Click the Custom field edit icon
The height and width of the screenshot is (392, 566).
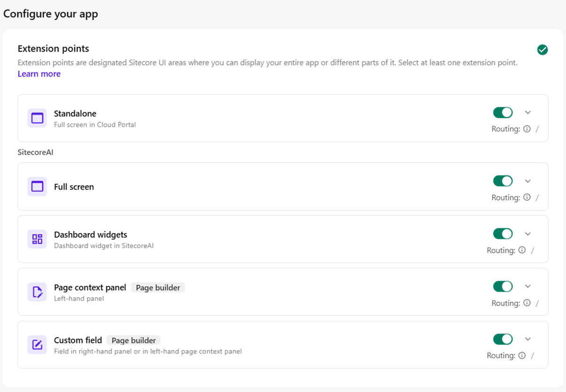[x=37, y=345]
